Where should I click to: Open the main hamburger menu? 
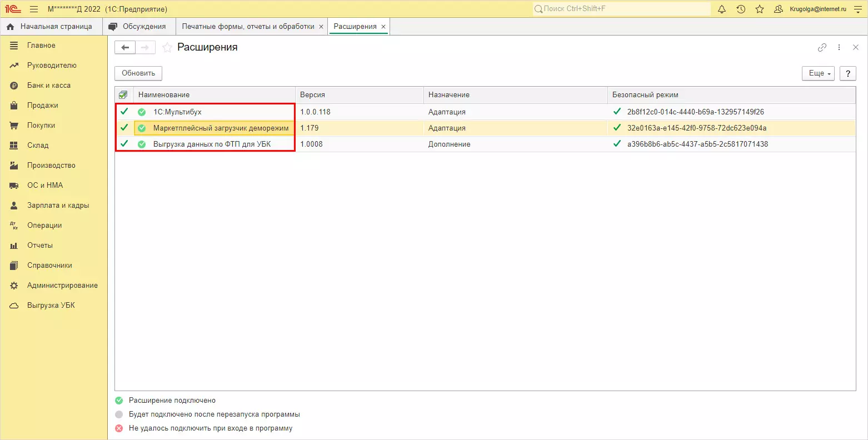point(34,9)
